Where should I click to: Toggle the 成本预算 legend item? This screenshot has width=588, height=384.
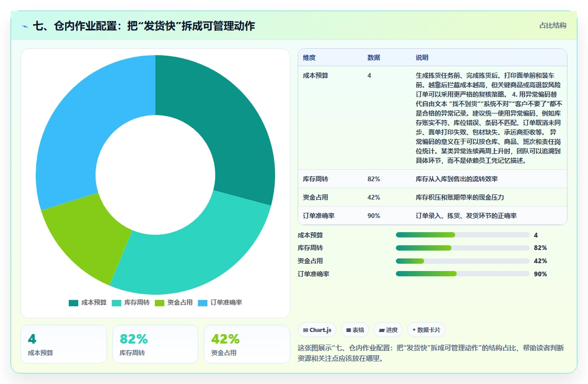[88, 303]
